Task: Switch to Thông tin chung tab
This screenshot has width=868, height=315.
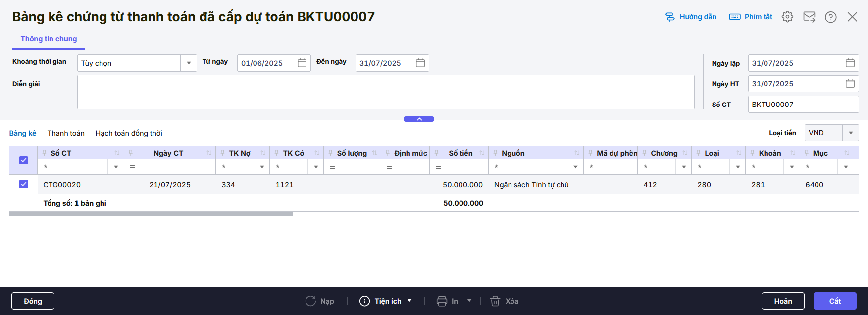Action: pos(49,39)
